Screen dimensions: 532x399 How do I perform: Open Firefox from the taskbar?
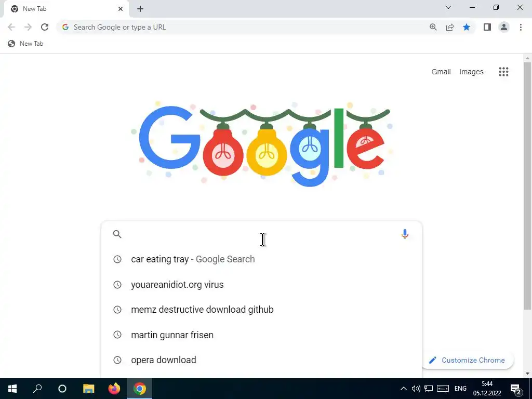pyautogui.click(x=114, y=389)
